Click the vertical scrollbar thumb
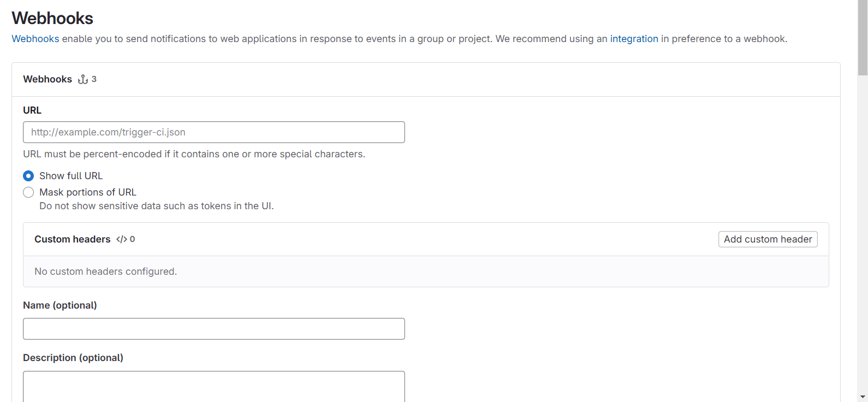The height and width of the screenshot is (402, 868). (863, 38)
